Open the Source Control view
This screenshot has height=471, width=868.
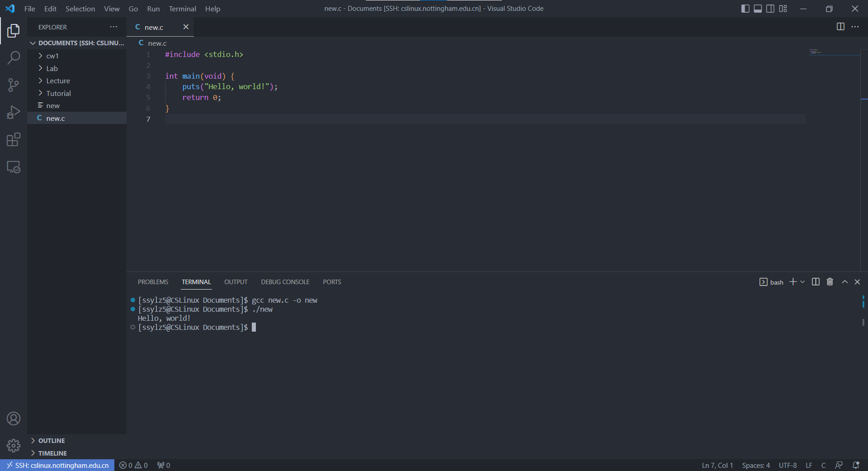pyautogui.click(x=14, y=85)
